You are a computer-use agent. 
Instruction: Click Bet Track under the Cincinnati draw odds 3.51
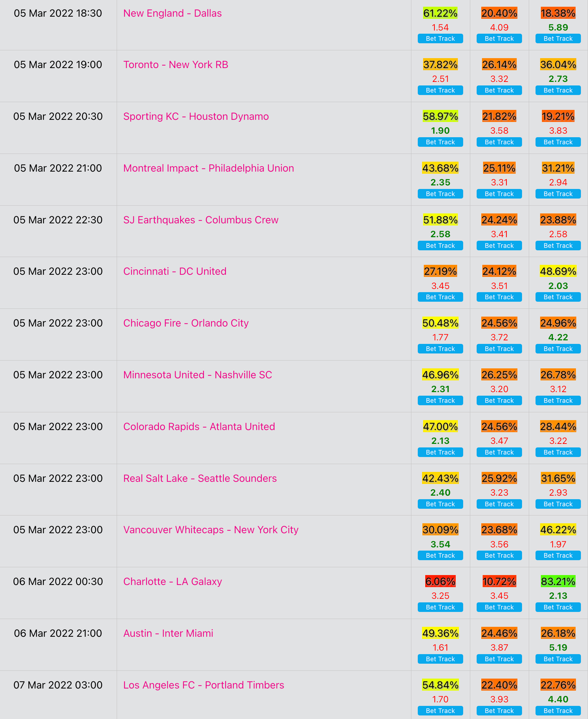[499, 297]
